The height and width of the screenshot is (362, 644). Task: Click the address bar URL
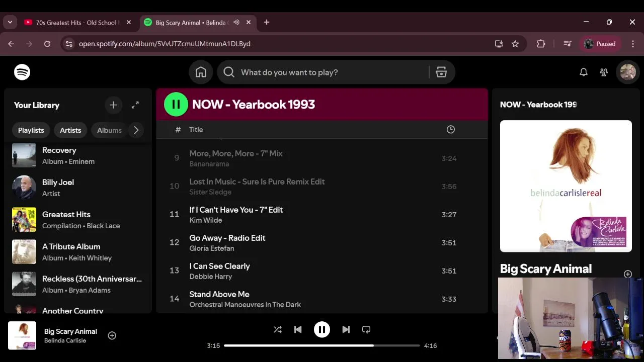point(165,44)
